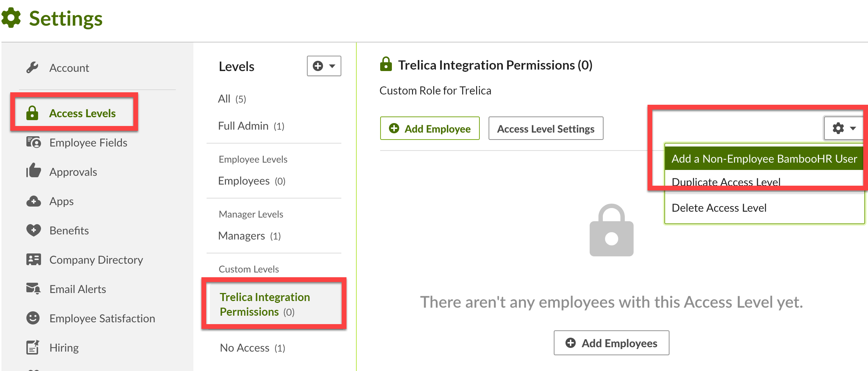Navigate to Apps settings

[62, 201]
